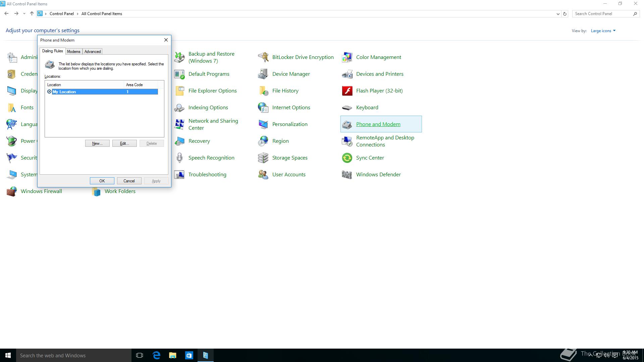Open RemoteApp and Desktop Connections icon
The width and height of the screenshot is (644, 362).
pyautogui.click(x=347, y=141)
